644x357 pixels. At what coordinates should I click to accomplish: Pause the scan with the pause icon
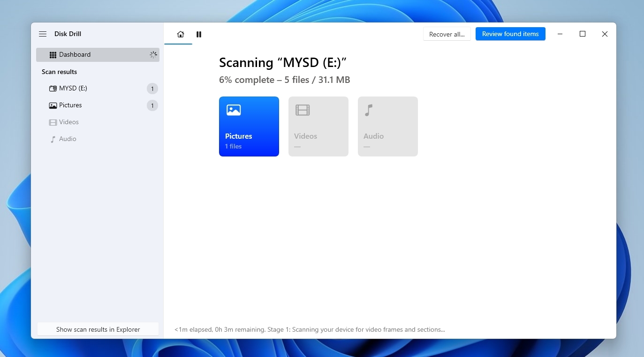click(x=199, y=34)
